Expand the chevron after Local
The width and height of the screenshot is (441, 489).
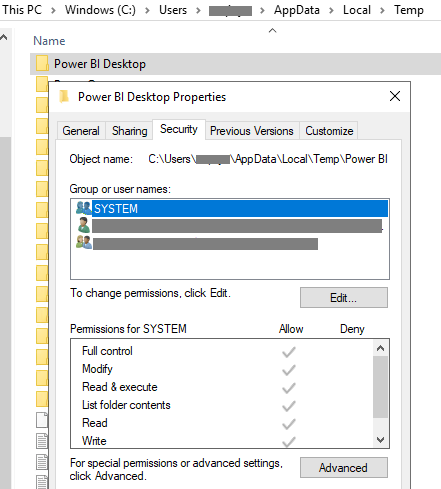click(382, 11)
